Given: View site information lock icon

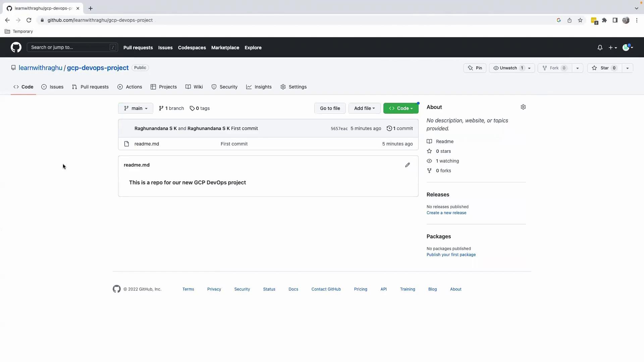Looking at the screenshot, I should [42, 20].
